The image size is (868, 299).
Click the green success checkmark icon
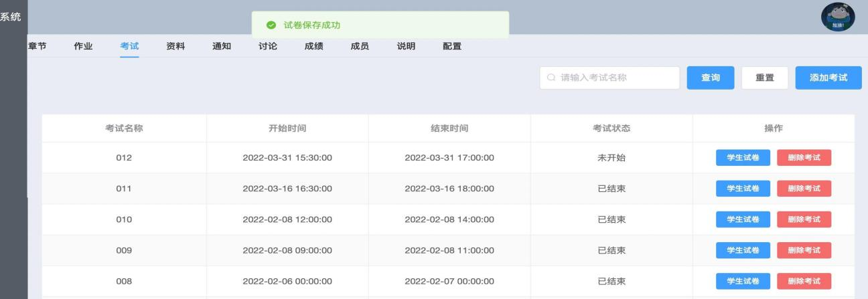coord(271,25)
